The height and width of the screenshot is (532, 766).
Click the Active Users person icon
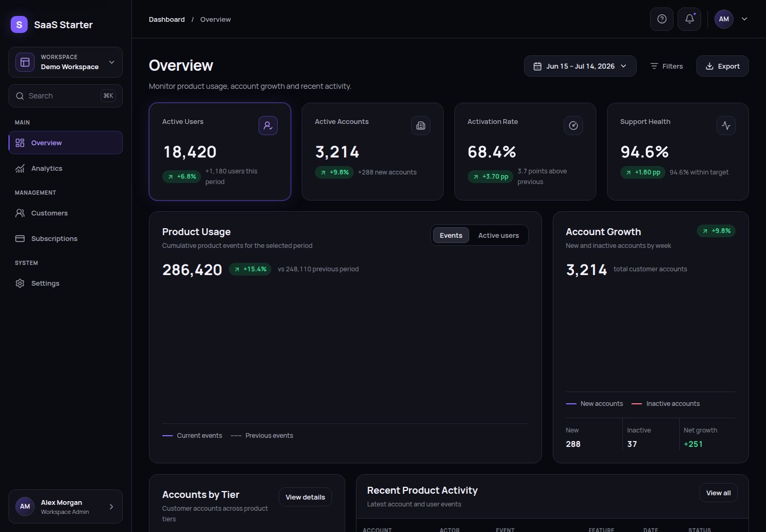pyautogui.click(x=268, y=126)
